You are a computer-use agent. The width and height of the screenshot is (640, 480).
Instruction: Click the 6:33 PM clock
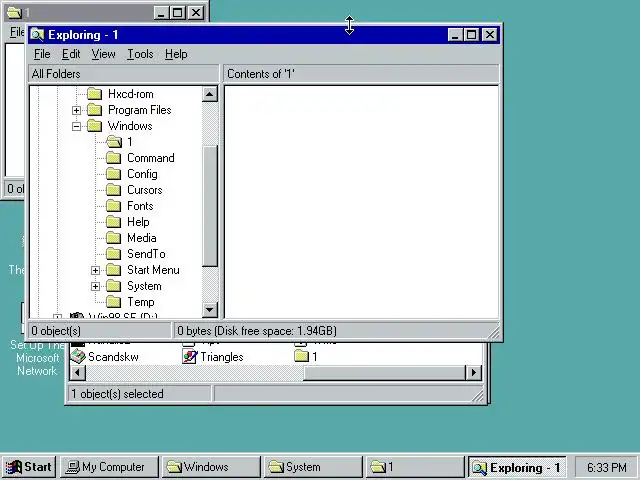coord(607,467)
